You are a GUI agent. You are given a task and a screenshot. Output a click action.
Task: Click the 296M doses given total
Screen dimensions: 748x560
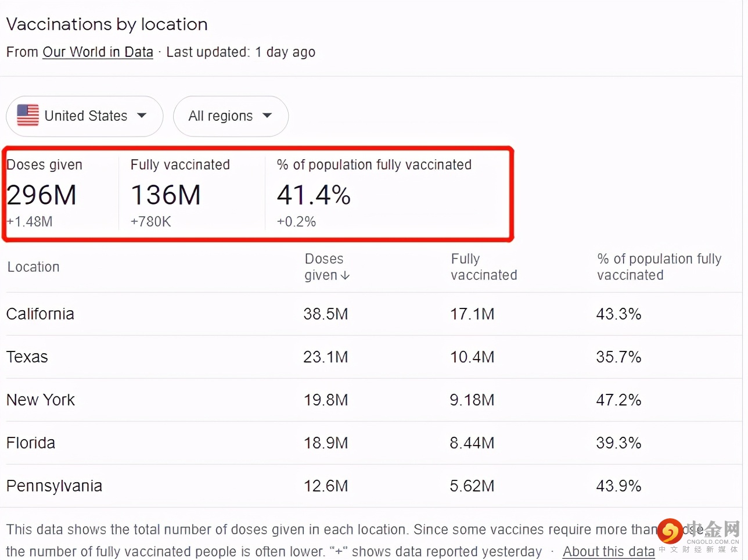point(42,195)
